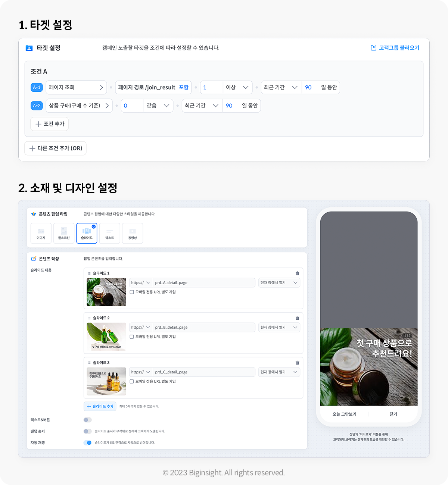Select the 동영상 popup type
The width and height of the screenshot is (448, 485).
tap(133, 233)
